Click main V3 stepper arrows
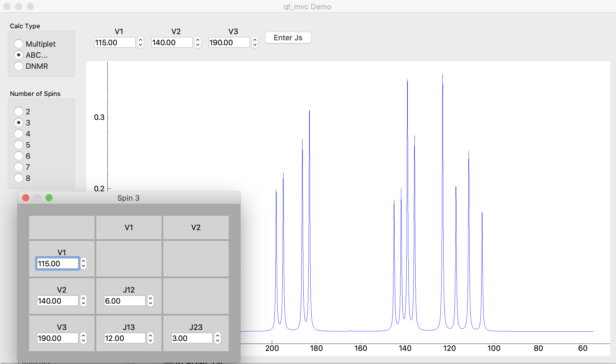This screenshot has width=616, height=364. point(255,43)
